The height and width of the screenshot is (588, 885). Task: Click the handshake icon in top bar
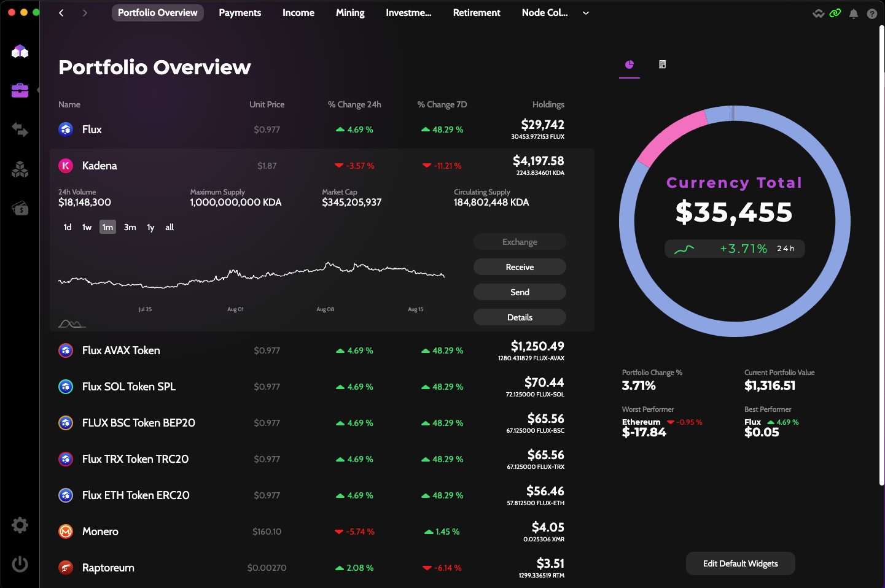click(818, 14)
